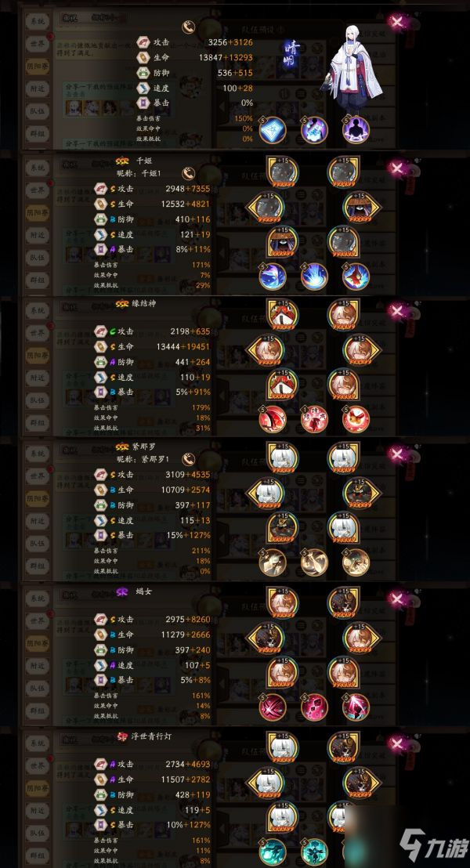The height and width of the screenshot is (868, 470).
Task: Click share icon beside 紧那罗1 nickname
Action: pyautogui.click(x=190, y=459)
